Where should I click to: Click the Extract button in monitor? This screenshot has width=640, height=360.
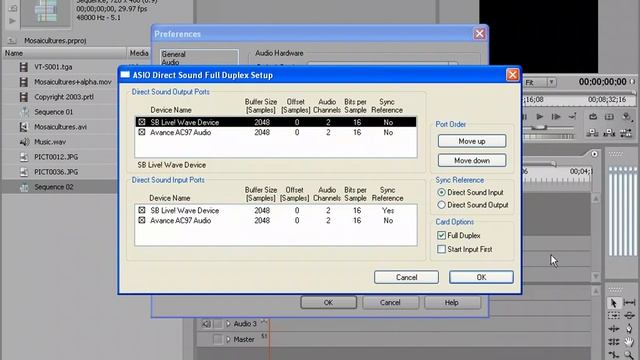tap(609, 133)
